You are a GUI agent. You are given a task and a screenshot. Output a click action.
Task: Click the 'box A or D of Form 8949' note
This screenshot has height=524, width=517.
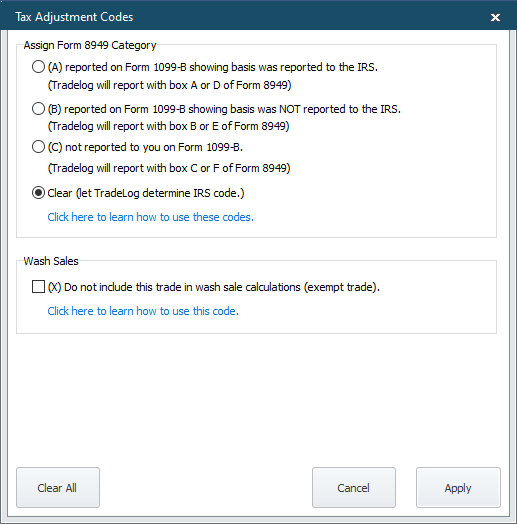pos(170,85)
